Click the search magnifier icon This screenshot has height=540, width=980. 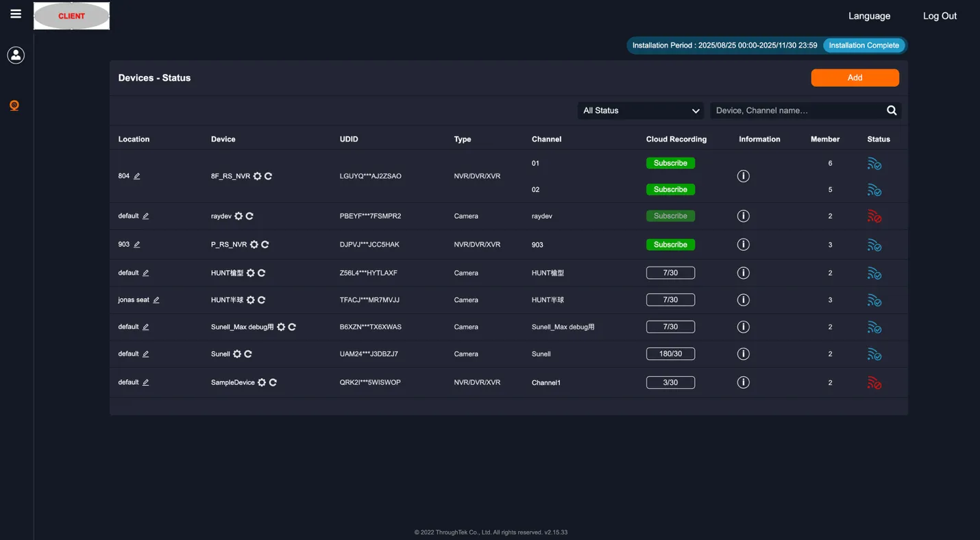coord(892,110)
